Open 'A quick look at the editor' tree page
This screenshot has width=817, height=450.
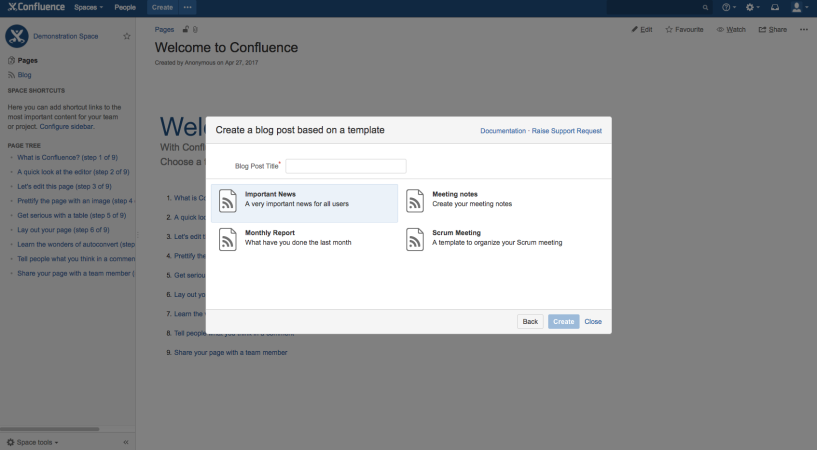(73, 172)
